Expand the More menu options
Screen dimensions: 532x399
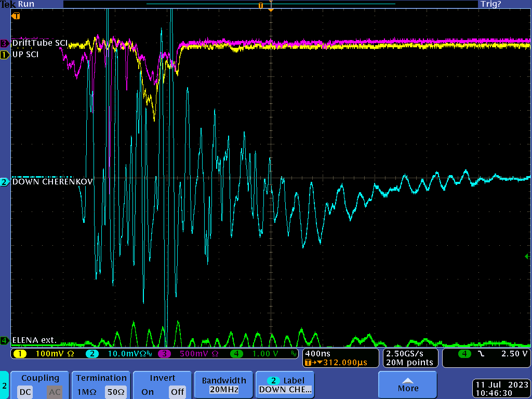point(407,385)
